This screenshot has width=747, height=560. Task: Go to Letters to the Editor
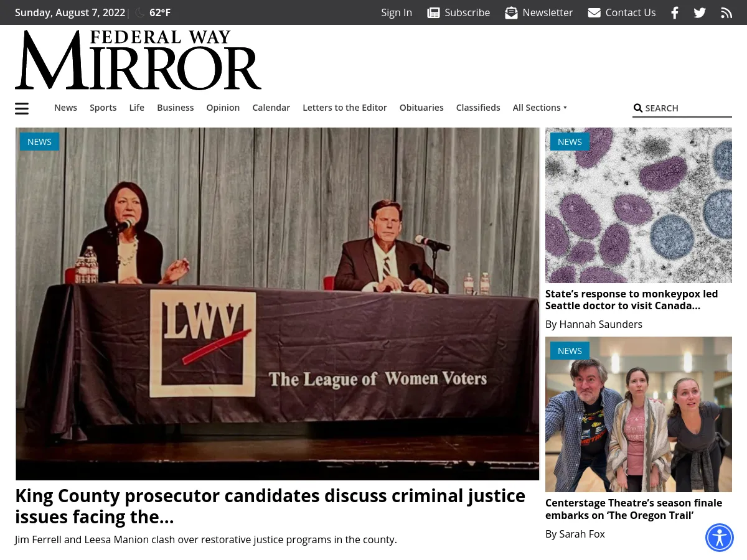(345, 108)
